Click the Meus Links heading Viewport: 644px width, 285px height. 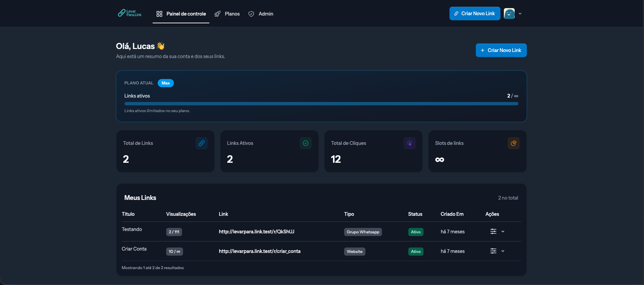[x=140, y=198]
